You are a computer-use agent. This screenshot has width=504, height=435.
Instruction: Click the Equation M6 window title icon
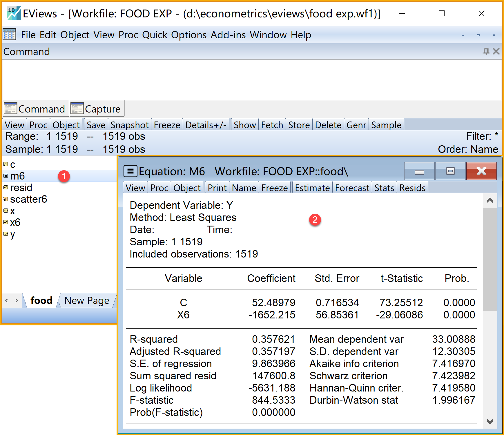[130, 171]
